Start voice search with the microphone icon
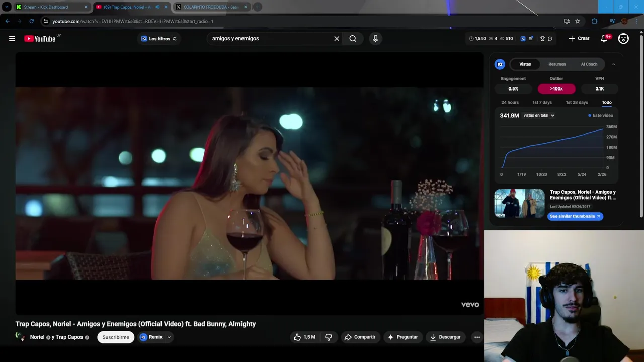The height and width of the screenshot is (362, 644). click(375, 38)
